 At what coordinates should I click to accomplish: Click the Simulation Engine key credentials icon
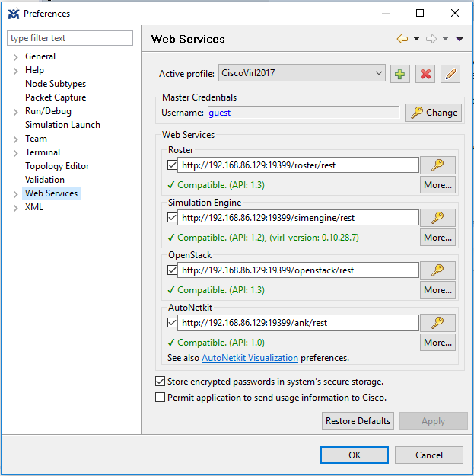437,218
